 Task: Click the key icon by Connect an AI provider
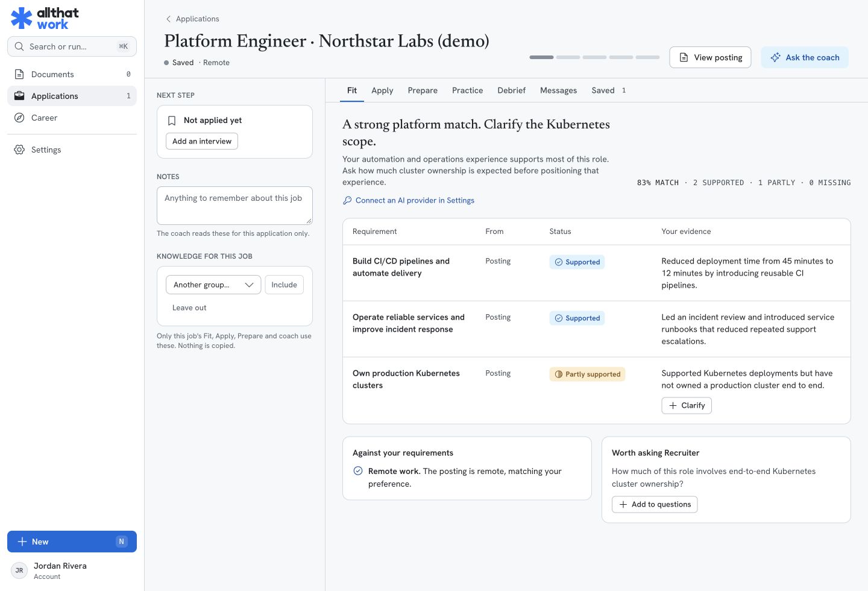(x=347, y=200)
